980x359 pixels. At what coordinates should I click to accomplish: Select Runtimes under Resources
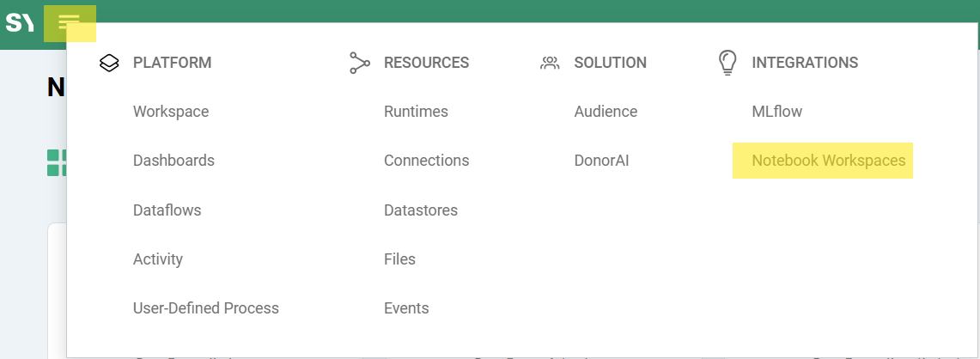(416, 112)
